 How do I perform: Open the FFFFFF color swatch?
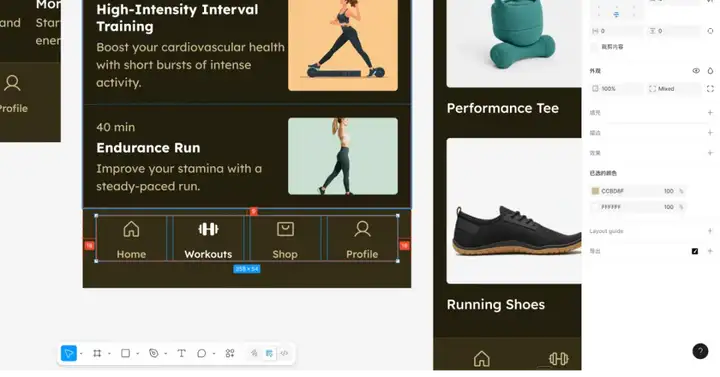click(x=595, y=207)
